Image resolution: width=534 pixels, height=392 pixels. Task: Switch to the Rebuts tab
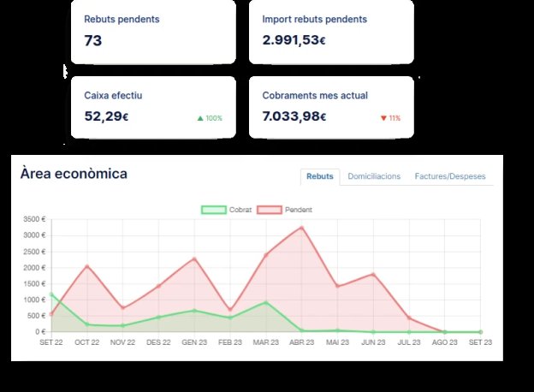tap(320, 176)
